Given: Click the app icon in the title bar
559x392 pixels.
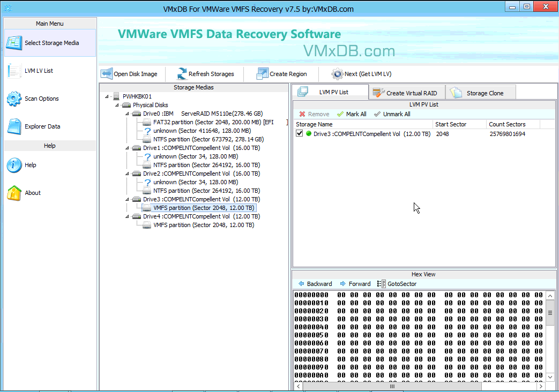Looking at the screenshot, I should [8, 9].
